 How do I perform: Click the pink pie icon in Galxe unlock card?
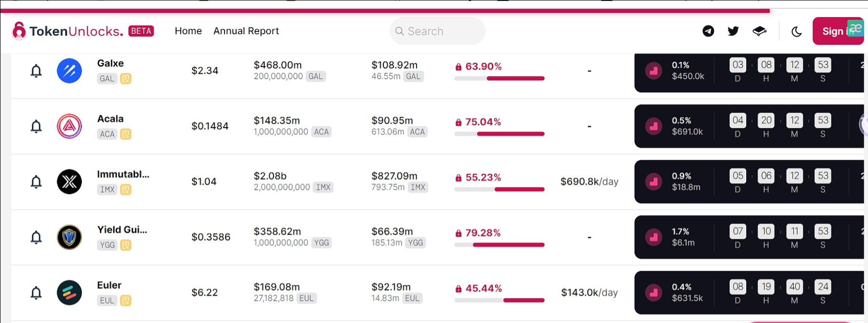(x=653, y=71)
